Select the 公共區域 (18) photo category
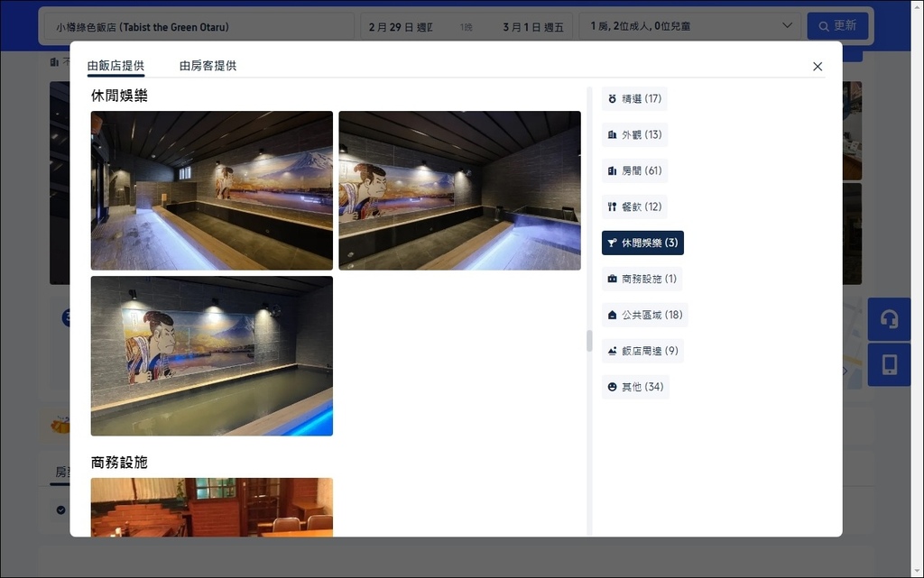 (x=644, y=315)
